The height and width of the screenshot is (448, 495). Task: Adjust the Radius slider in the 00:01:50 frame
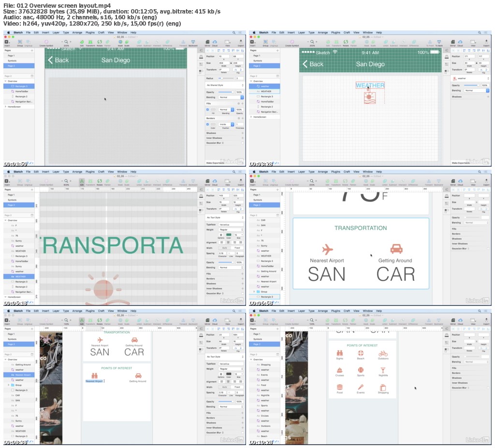tap(226, 78)
